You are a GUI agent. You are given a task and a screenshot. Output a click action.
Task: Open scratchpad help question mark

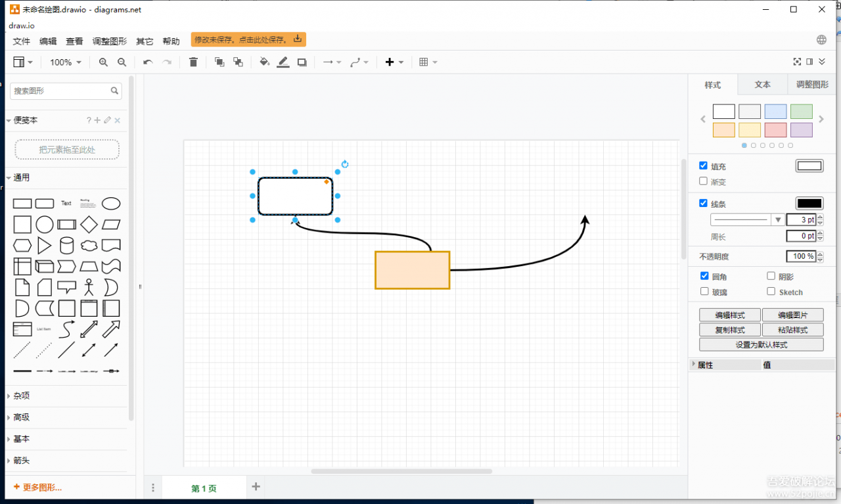coord(89,120)
